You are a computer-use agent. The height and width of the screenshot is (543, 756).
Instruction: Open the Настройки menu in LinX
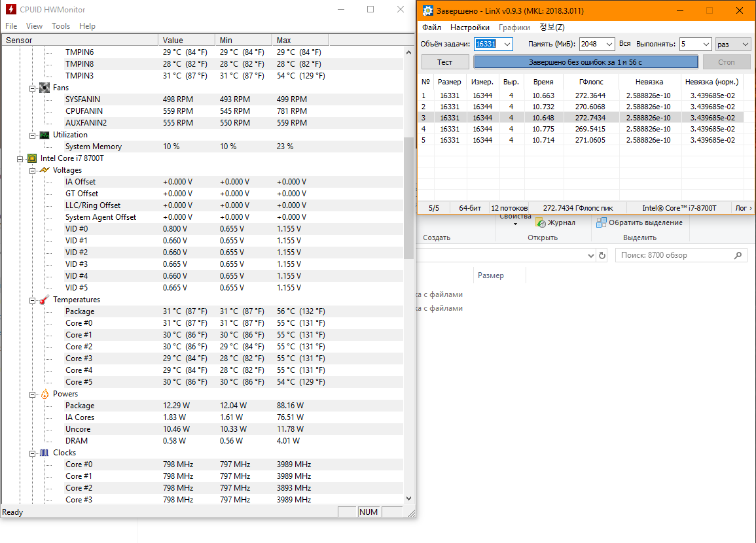click(x=469, y=27)
